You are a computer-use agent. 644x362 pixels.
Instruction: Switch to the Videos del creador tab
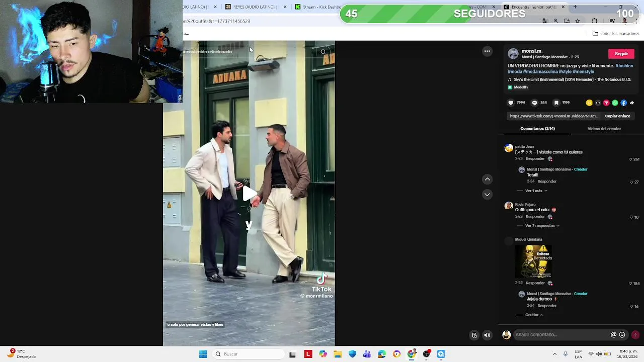pyautogui.click(x=604, y=129)
